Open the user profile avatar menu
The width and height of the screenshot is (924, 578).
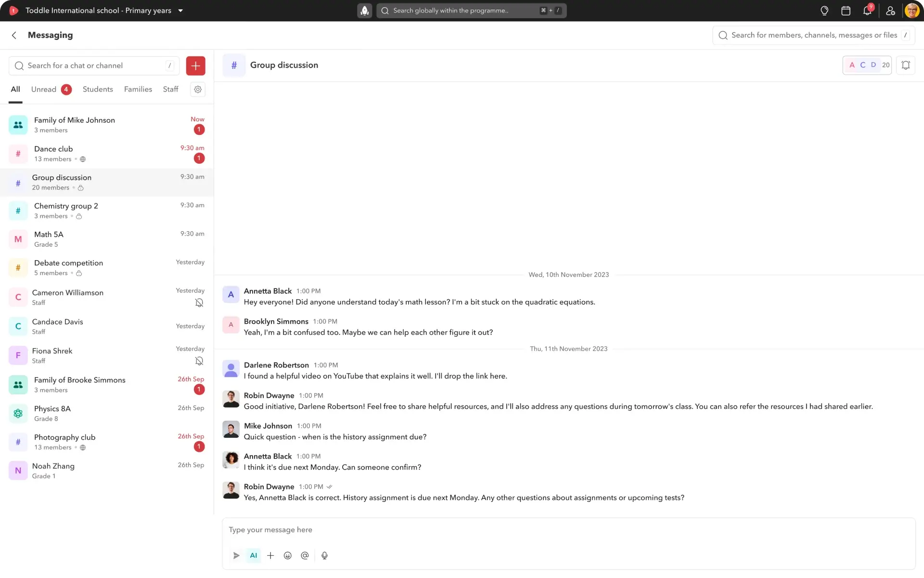pos(912,11)
